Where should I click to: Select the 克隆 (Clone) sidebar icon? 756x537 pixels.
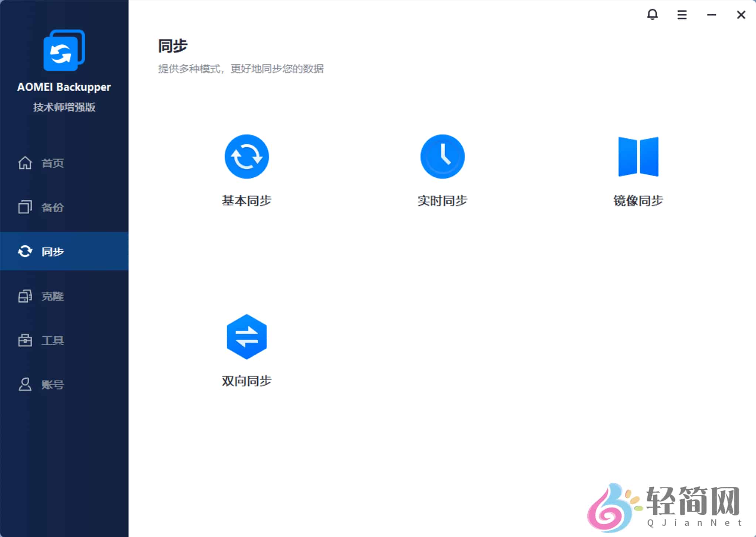25,296
